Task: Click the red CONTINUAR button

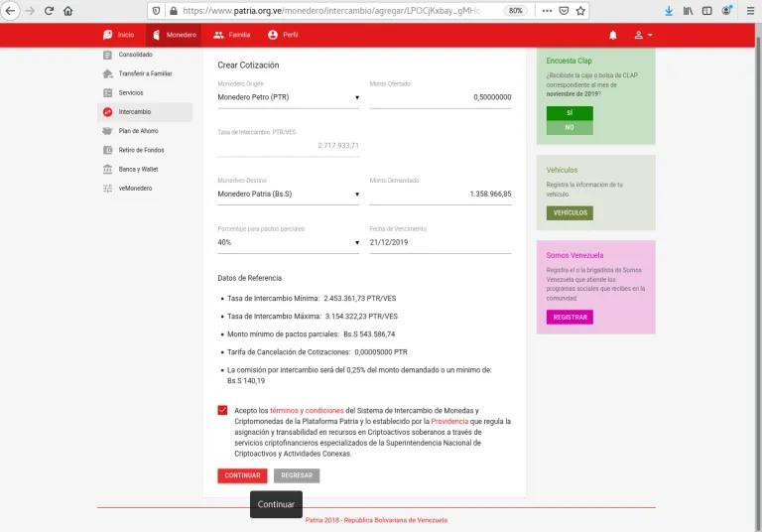Action: [242, 475]
